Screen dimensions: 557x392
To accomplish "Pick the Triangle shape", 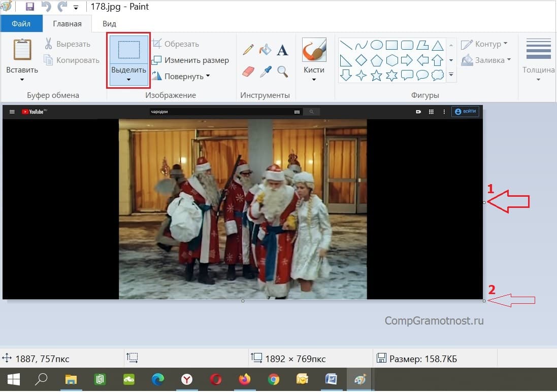I will point(438,45).
